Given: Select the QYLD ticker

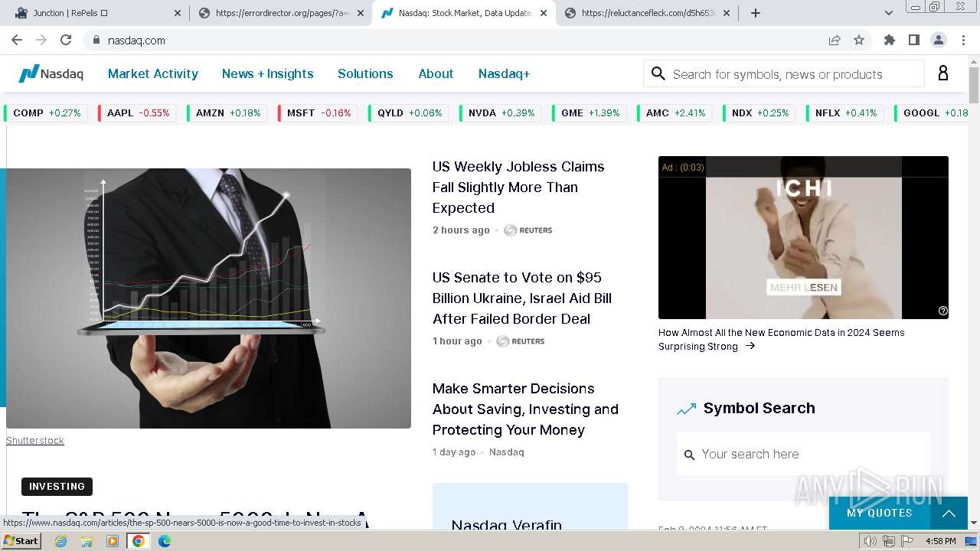Looking at the screenshot, I should click(410, 112).
